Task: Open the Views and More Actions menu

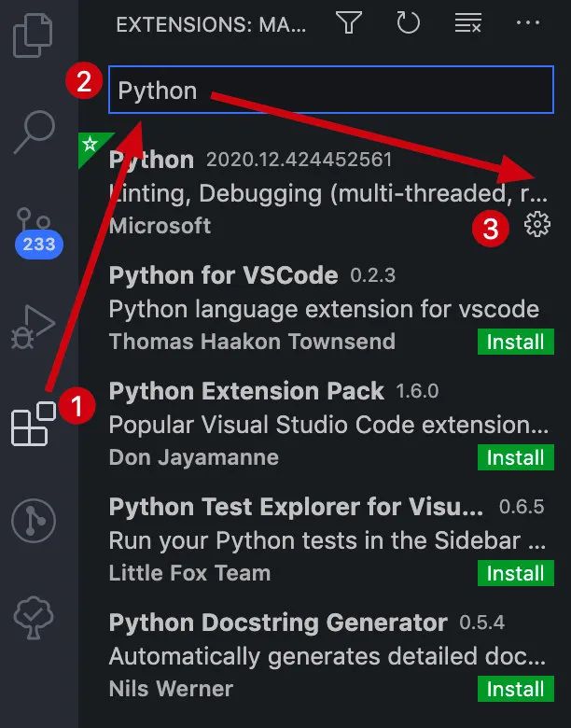Action: click(527, 23)
